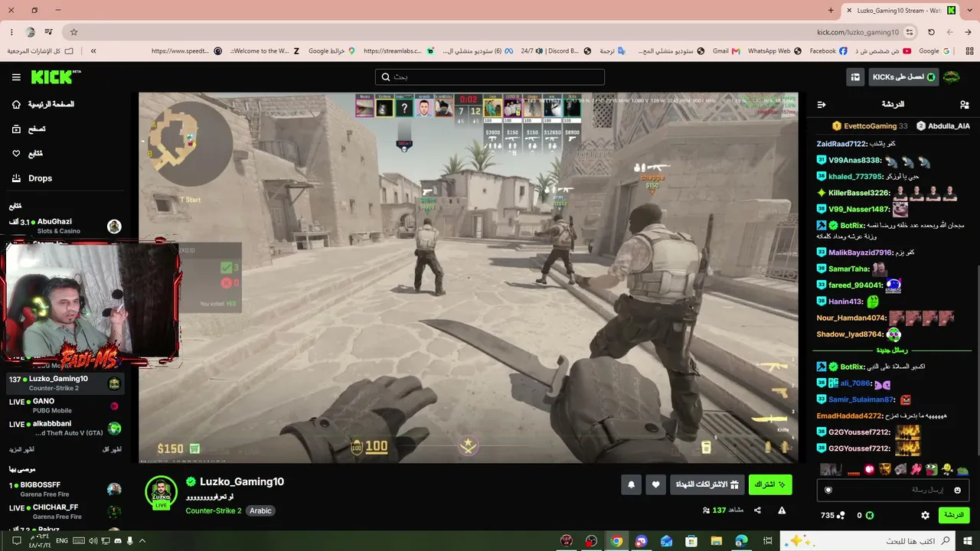Share the stream via share icon
The image size is (980, 551).
click(757, 510)
